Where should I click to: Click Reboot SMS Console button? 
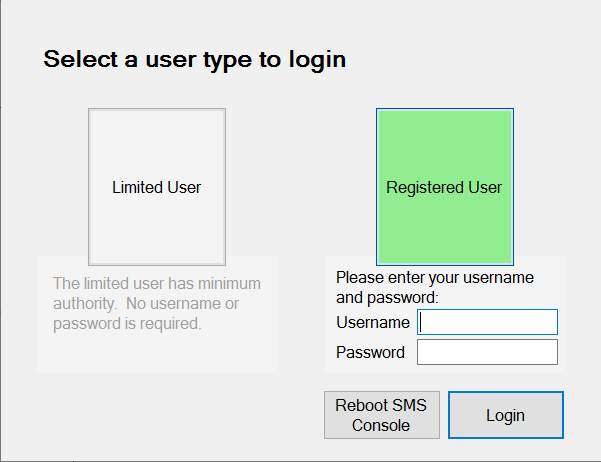(382, 415)
